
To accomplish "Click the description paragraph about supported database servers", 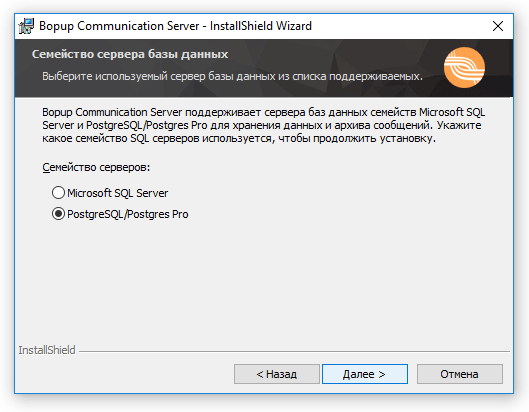I will [263, 125].
